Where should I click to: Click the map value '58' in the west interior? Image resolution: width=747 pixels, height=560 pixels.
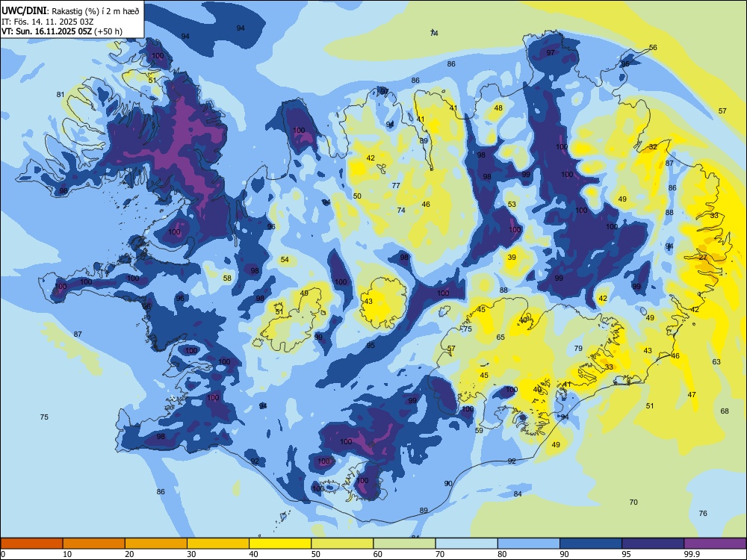[x=227, y=278]
